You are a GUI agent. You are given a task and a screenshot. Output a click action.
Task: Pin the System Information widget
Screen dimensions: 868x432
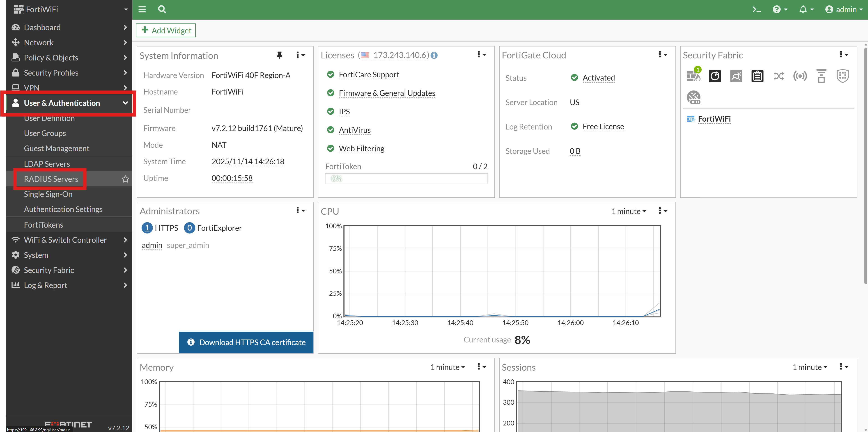point(280,55)
